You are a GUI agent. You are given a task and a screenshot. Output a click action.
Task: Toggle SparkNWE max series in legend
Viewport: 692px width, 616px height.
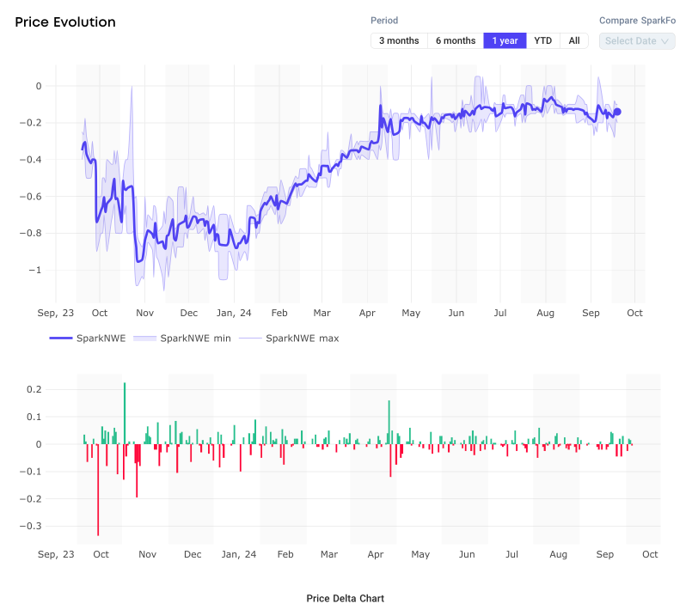(x=289, y=338)
